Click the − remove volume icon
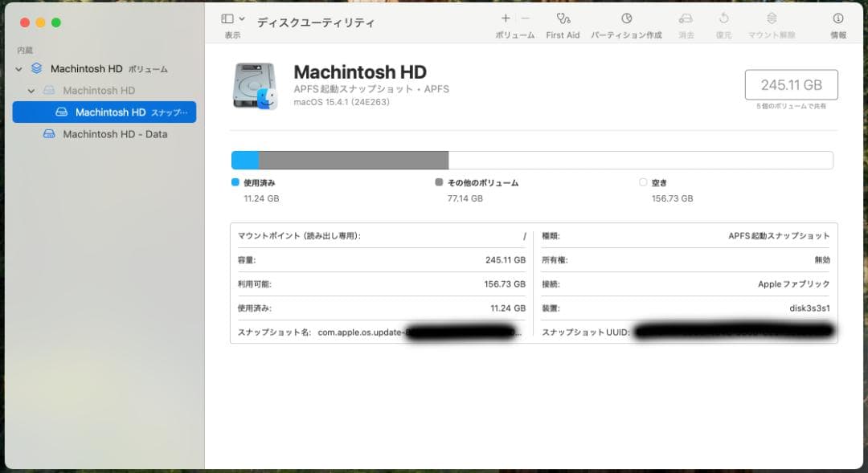Viewport: 868px width, 473px height. [x=524, y=18]
